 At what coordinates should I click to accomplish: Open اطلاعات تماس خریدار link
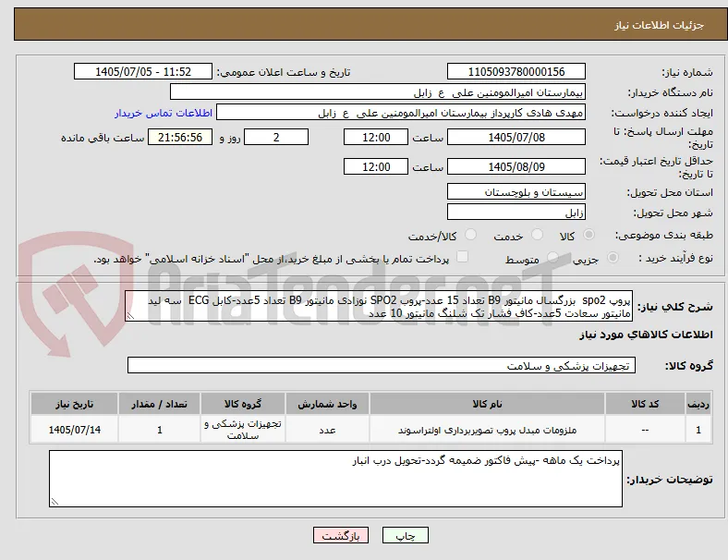point(164,113)
